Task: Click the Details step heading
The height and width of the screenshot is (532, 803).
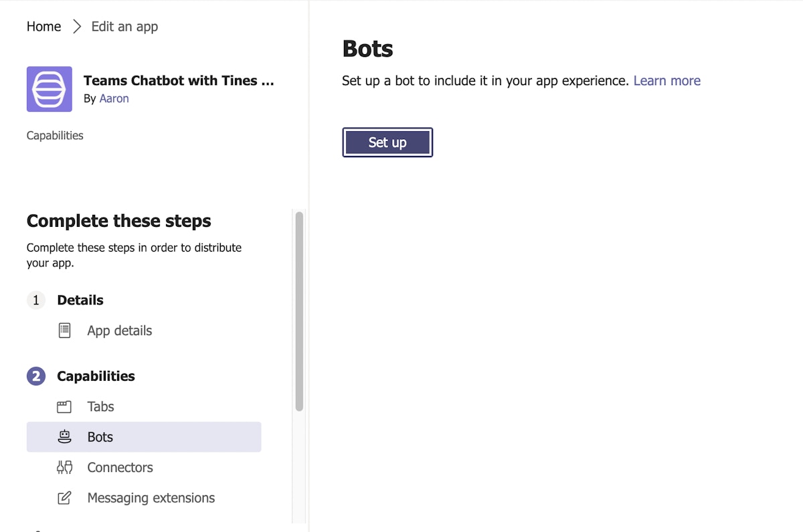Action: point(80,300)
